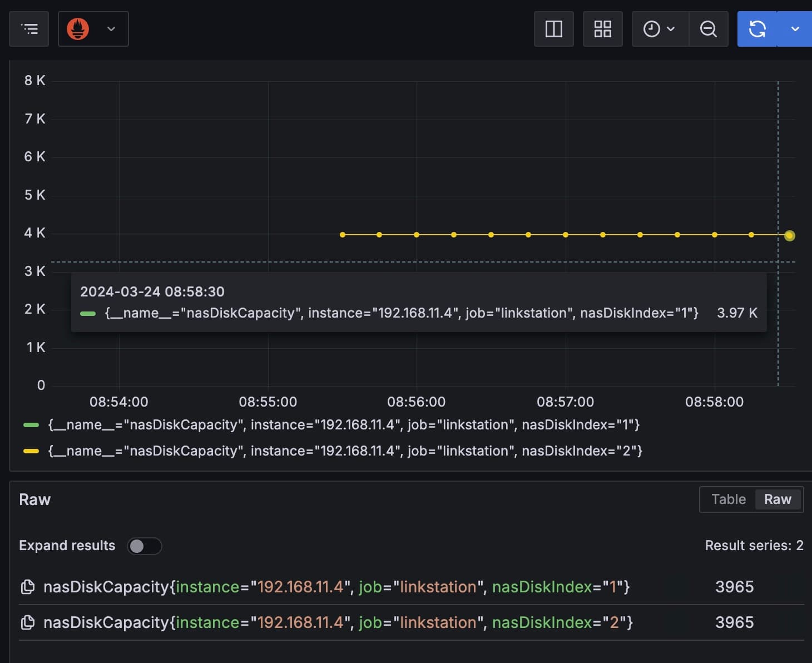Click the 8 K y-axis label
Screen dimensions: 812x663
[34, 81]
